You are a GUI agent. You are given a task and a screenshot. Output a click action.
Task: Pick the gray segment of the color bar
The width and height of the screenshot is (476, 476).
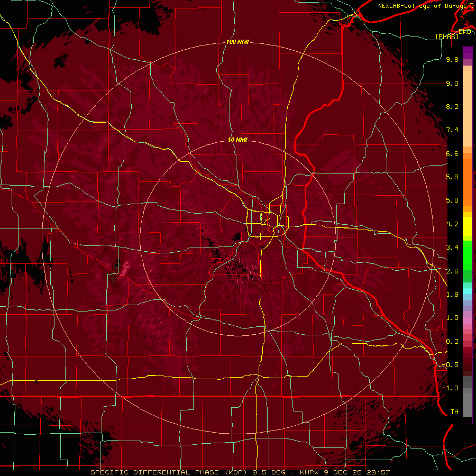pyautogui.click(x=467, y=398)
